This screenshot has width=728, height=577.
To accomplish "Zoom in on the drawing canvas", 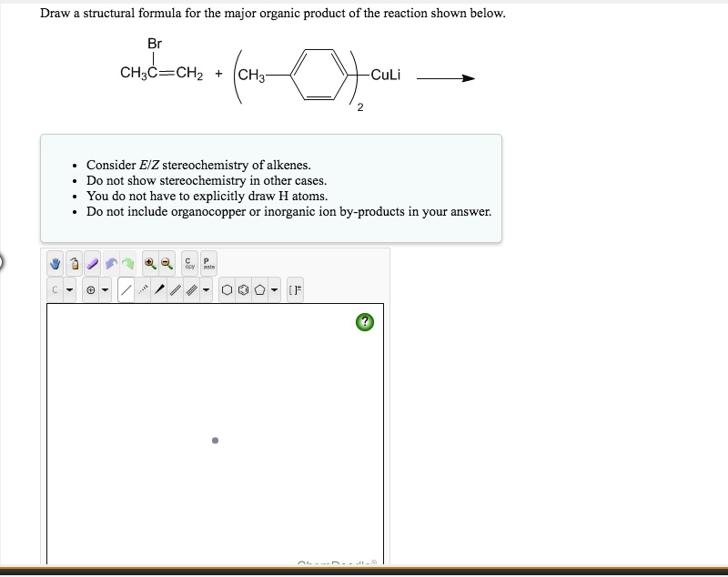I will [x=151, y=264].
